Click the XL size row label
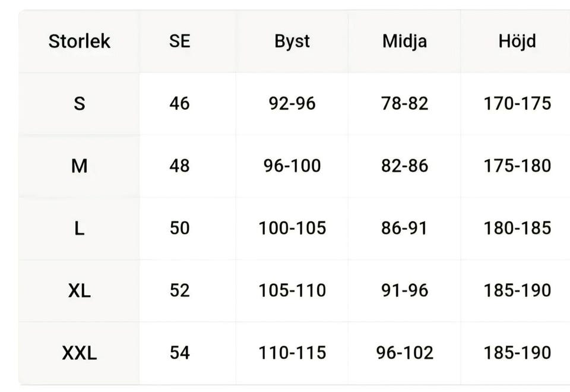The height and width of the screenshot is (392, 570). pyautogui.click(x=80, y=290)
